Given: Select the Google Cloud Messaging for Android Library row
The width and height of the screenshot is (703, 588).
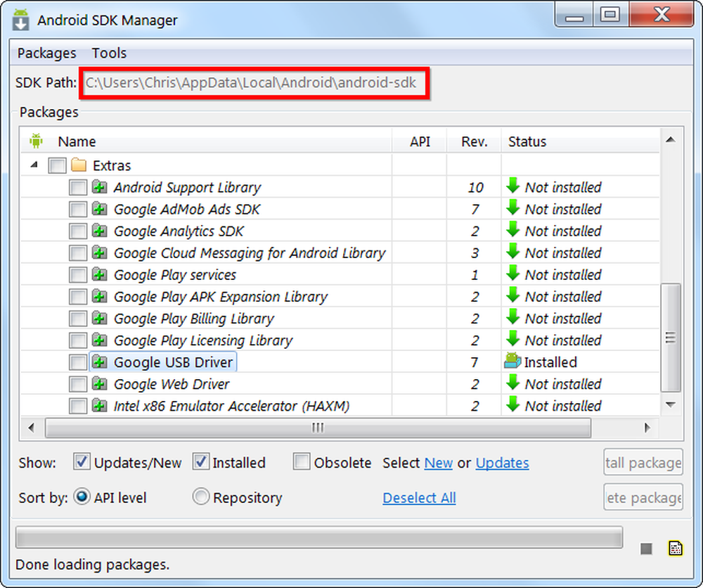Looking at the screenshot, I should point(341,253).
